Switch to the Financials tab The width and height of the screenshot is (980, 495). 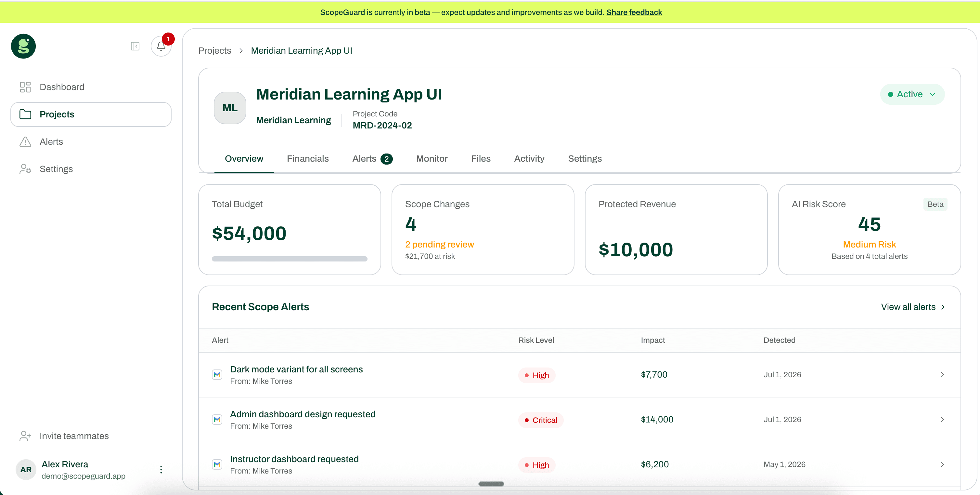[x=308, y=159]
